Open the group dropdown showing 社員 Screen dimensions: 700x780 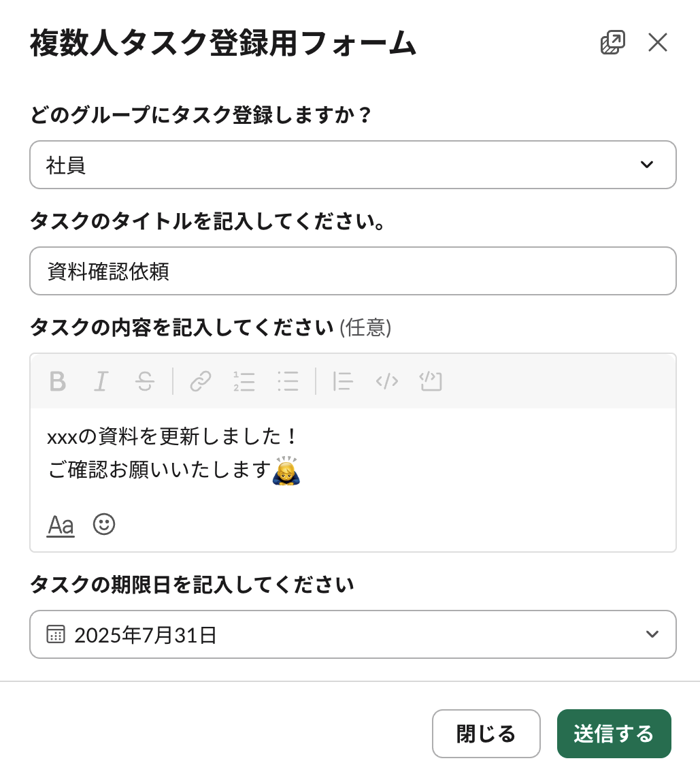tap(352, 165)
